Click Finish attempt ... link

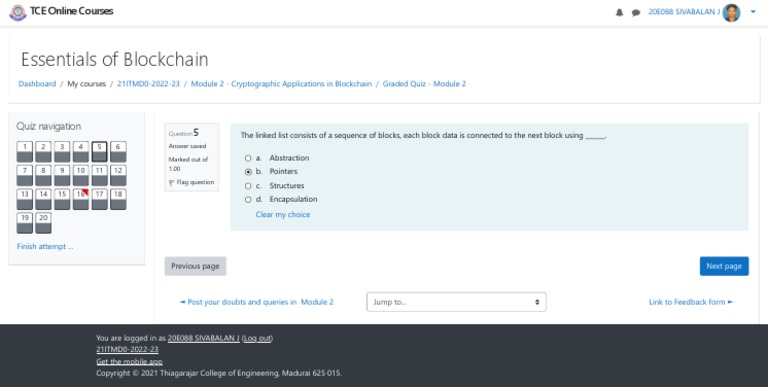pos(45,246)
